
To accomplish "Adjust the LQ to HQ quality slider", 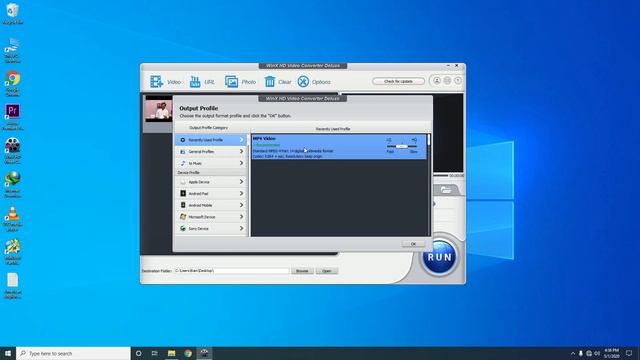I will point(402,146).
